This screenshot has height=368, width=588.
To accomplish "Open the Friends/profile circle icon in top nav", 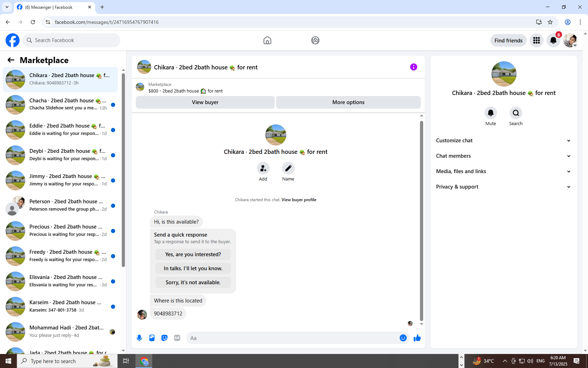I will 315,40.
